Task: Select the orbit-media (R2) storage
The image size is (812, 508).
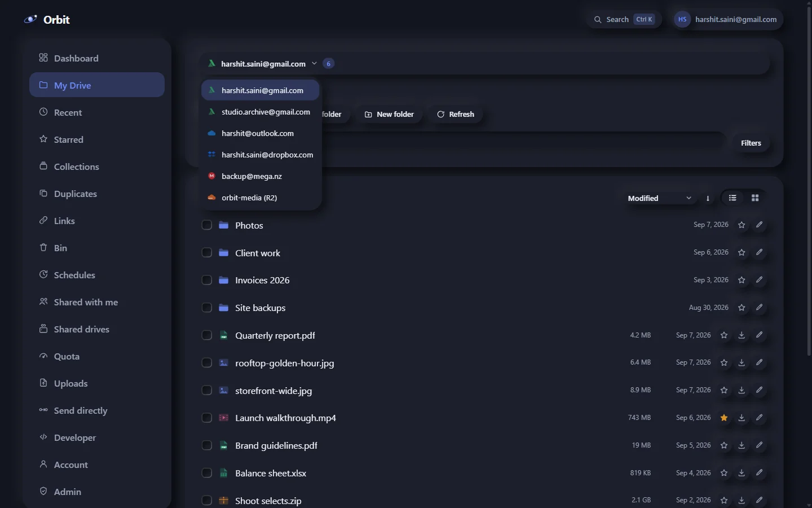Action: [261, 198]
